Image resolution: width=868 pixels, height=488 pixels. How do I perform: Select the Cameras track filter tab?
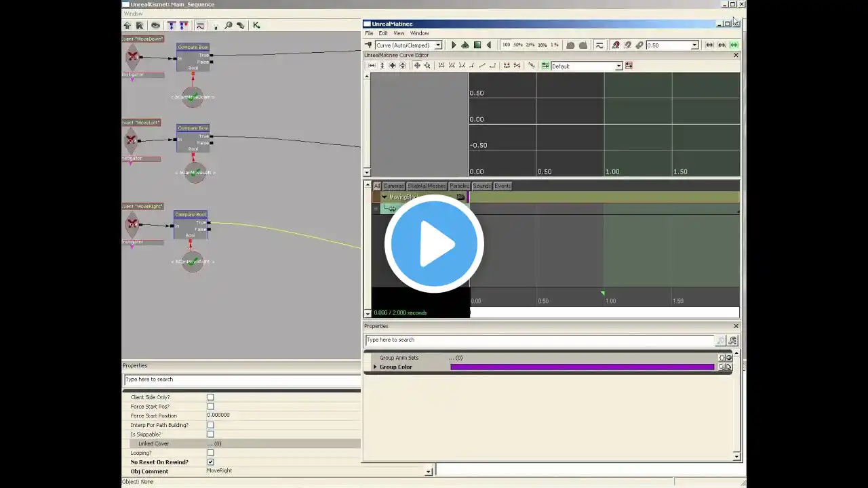[393, 186]
